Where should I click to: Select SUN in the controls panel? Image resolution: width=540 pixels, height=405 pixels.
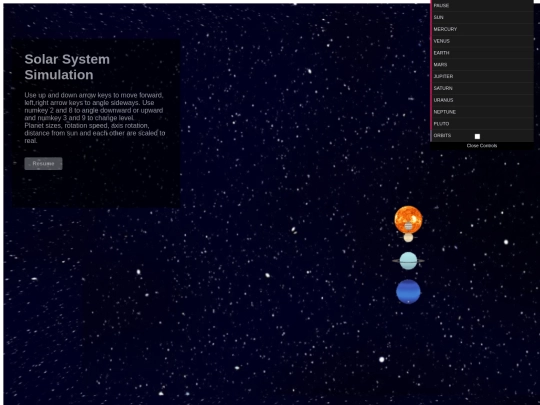point(482,17)
